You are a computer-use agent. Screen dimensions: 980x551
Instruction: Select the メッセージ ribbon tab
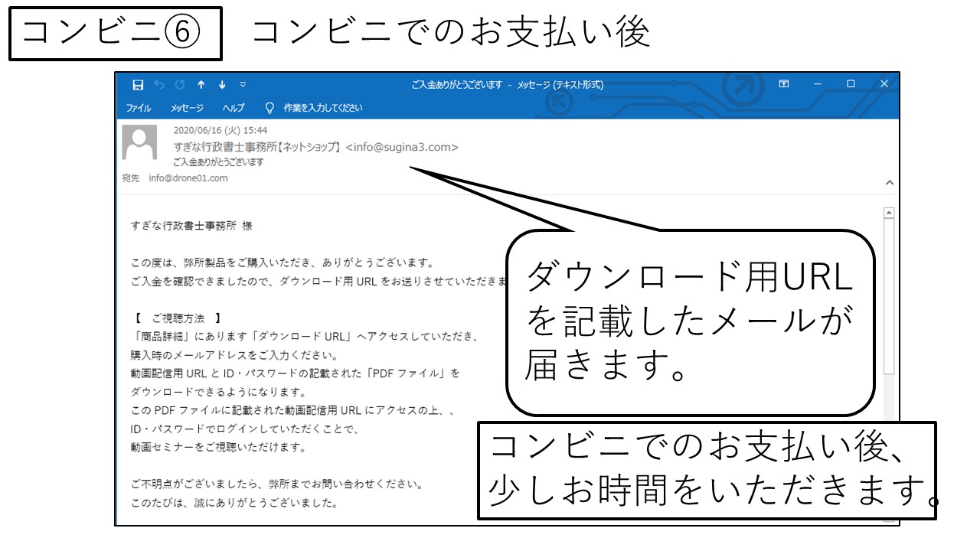pyautogui.click(x=187, y=108)
